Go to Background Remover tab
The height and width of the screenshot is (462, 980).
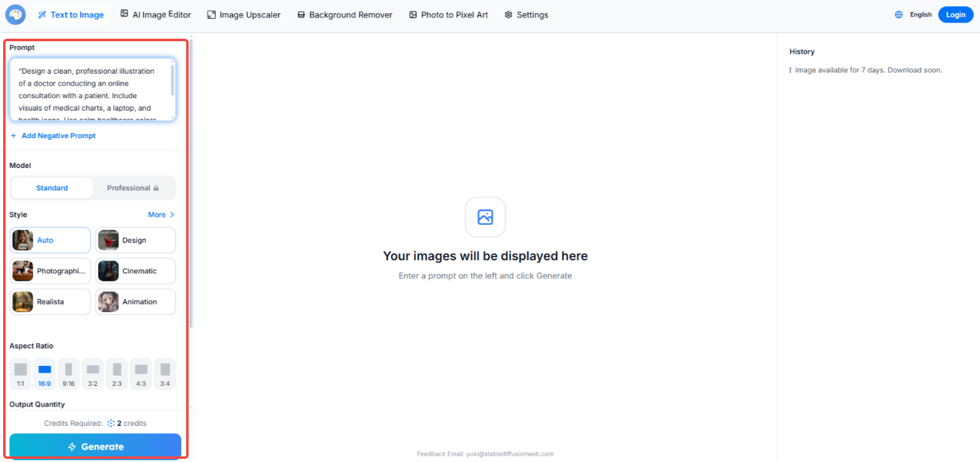345,14
